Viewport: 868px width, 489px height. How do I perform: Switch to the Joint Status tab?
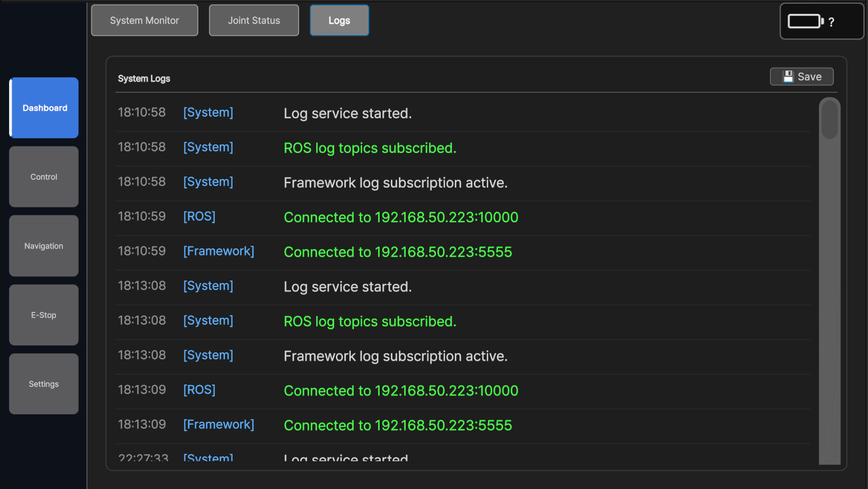point(254,20)
